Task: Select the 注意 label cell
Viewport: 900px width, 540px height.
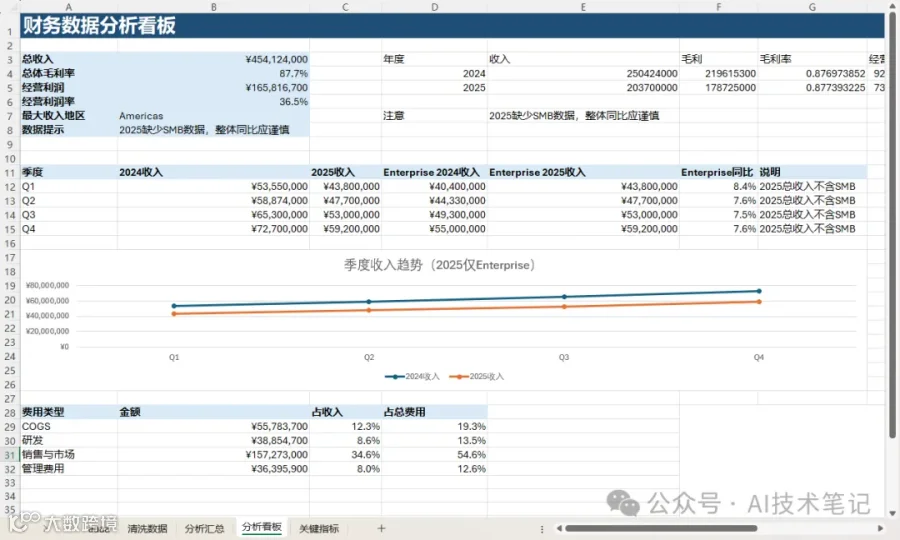Action: 435,116
